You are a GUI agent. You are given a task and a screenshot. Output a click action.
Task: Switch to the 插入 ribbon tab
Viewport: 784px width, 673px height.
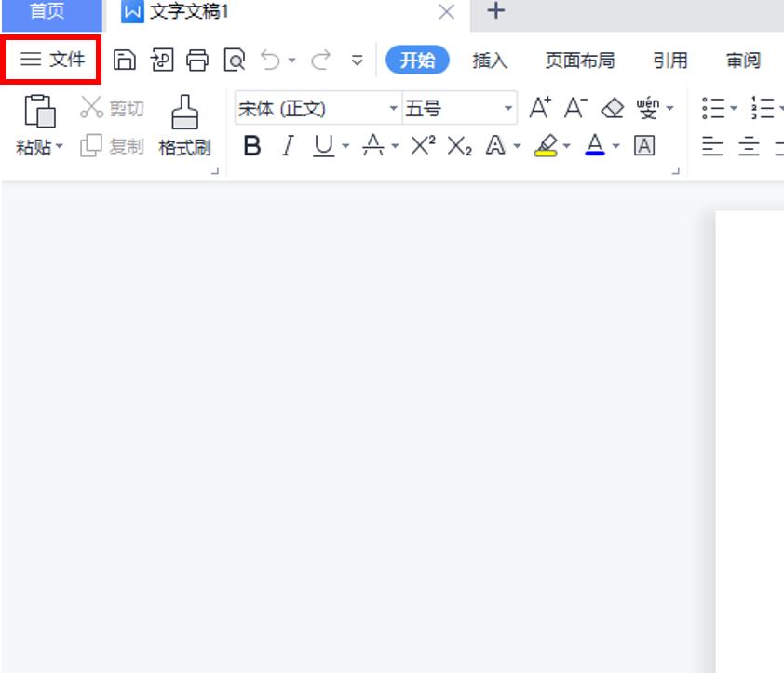click(490, 60)
